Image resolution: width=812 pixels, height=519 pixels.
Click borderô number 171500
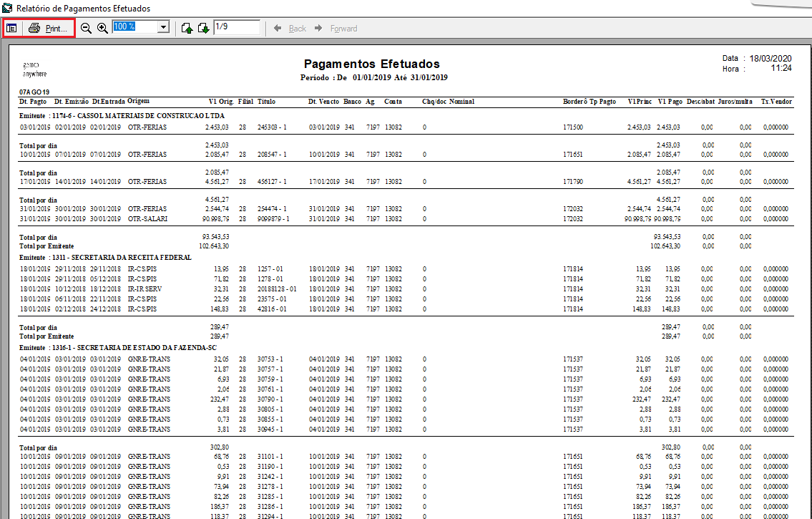[x=573, y=127]
